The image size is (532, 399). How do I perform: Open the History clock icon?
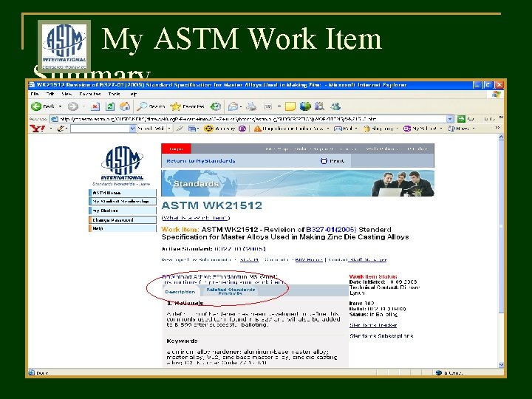(x=216, y=106)
